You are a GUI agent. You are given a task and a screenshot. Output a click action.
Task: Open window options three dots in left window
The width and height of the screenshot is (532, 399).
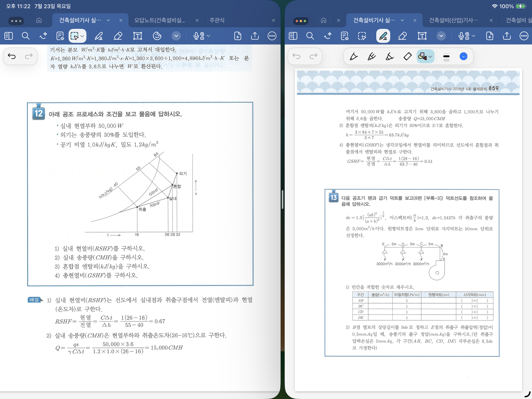point(16,21)
